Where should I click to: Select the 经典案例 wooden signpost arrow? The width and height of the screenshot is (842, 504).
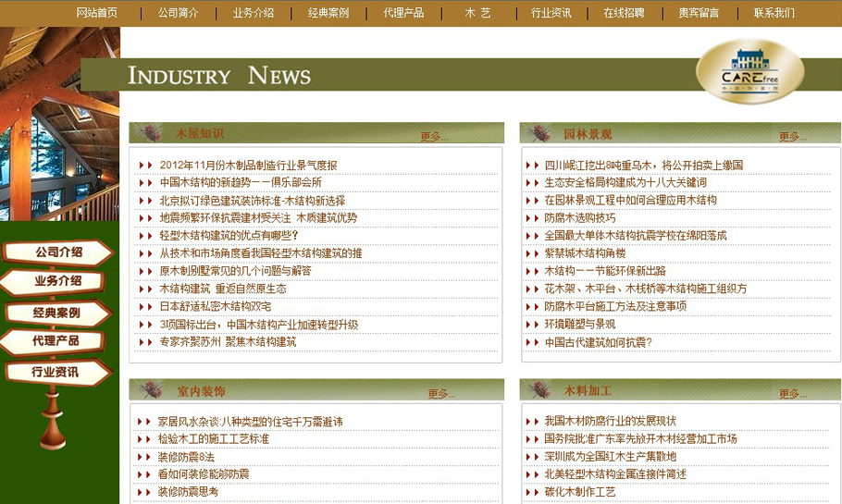(x=57, y=313)
